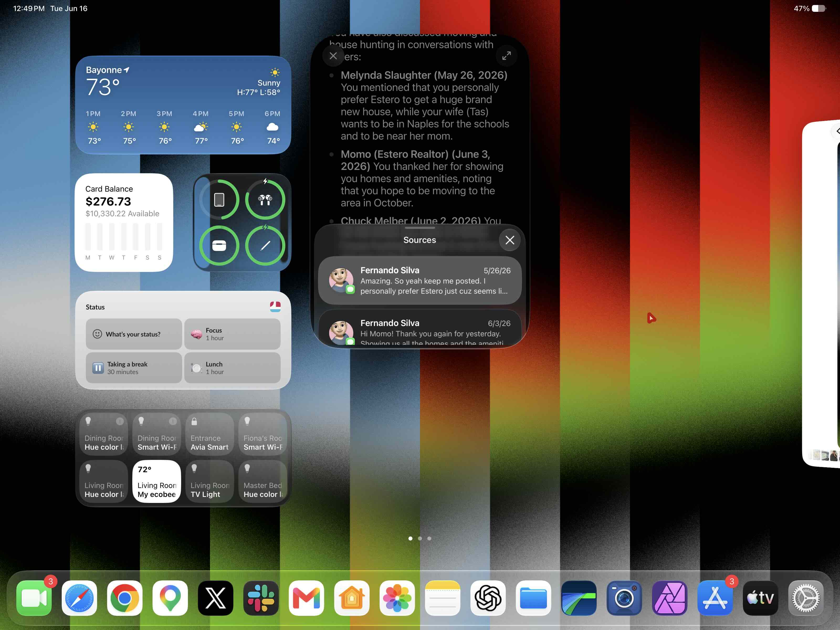This screenshot has height=630, width=840.
Task: Launch the X app from dock
Action: tap(216, 598)
